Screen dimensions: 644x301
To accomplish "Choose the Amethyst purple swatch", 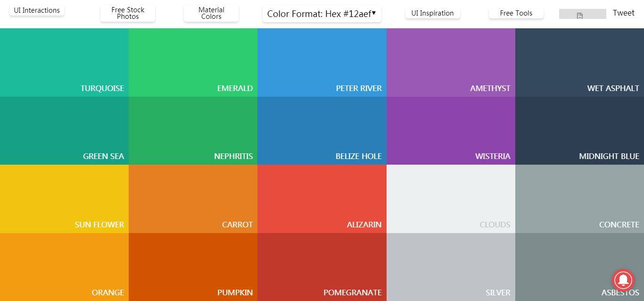I will (x=451, y=62).
